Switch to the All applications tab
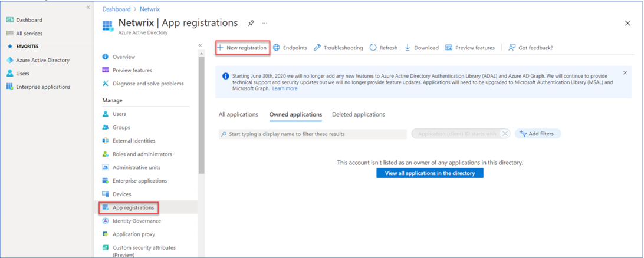This screenshot has width=644, height=258. [238, 114]
